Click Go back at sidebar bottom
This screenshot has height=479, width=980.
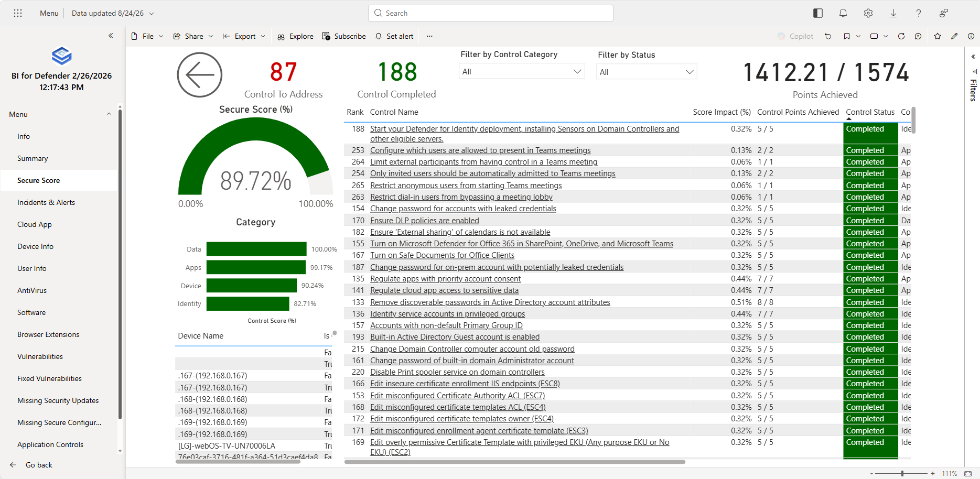pyautogui.click(x=31, y=465)
